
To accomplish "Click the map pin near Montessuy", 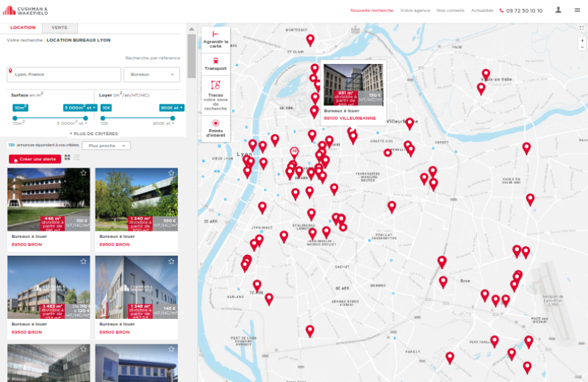I will pos(310,40).
